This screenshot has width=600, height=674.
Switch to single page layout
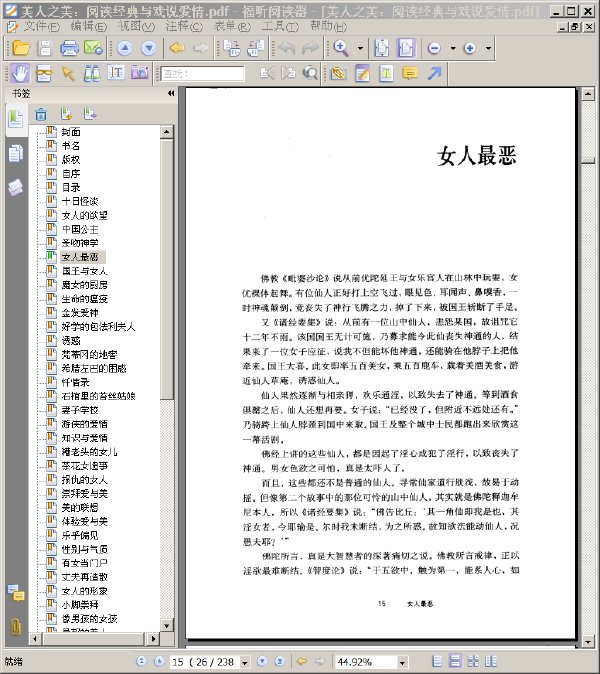[x=437, y=661]
